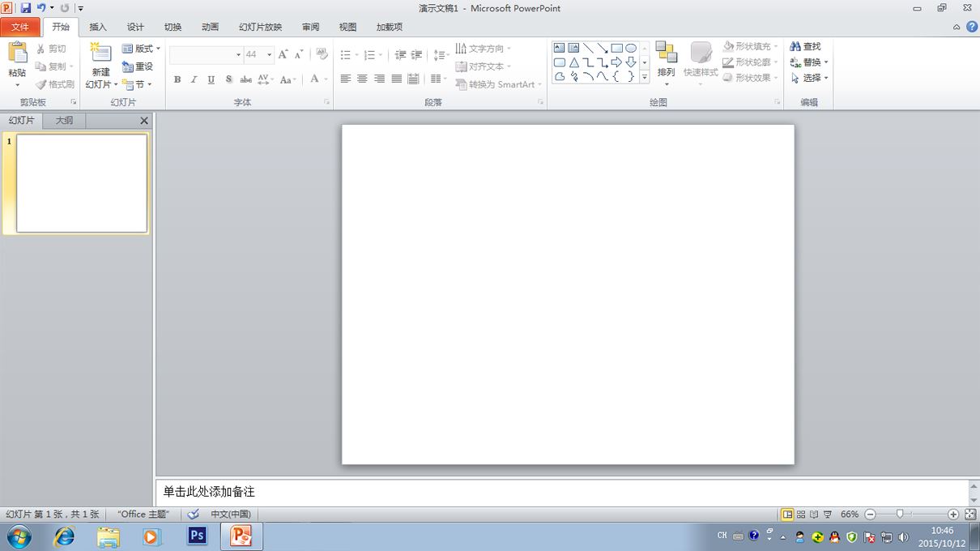Switch to the Transitions (切换) ribbon tab
The image size is (980, 551).
(x=173, y=27)
